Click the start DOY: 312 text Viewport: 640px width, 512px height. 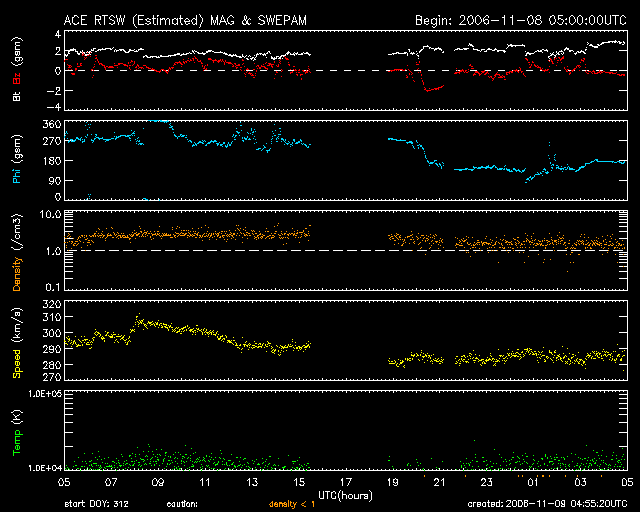click(95, 505)
